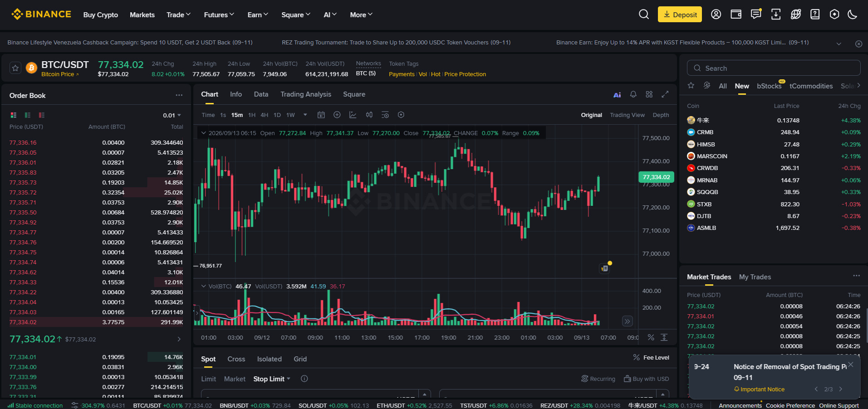Toggle dark mode moon icon

[x=853, y=15]
